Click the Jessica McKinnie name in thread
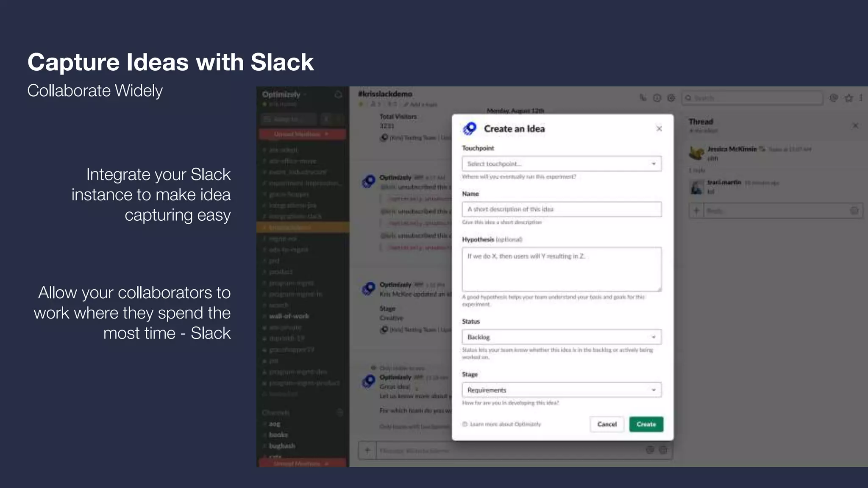 pos(732,149)
